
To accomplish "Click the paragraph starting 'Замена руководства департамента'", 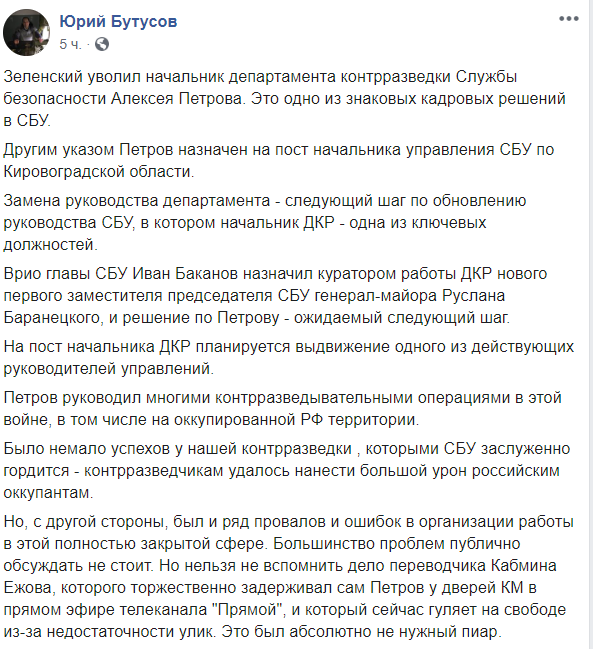I will tap(265, 222).
